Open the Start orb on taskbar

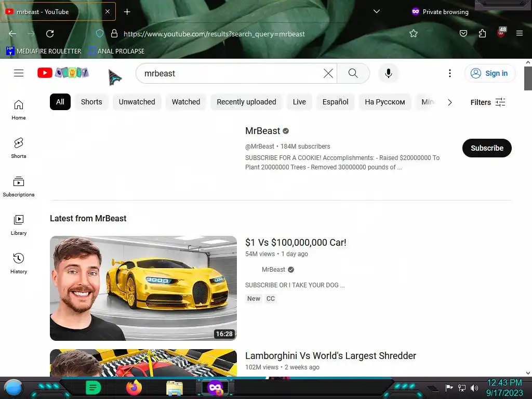14,388
